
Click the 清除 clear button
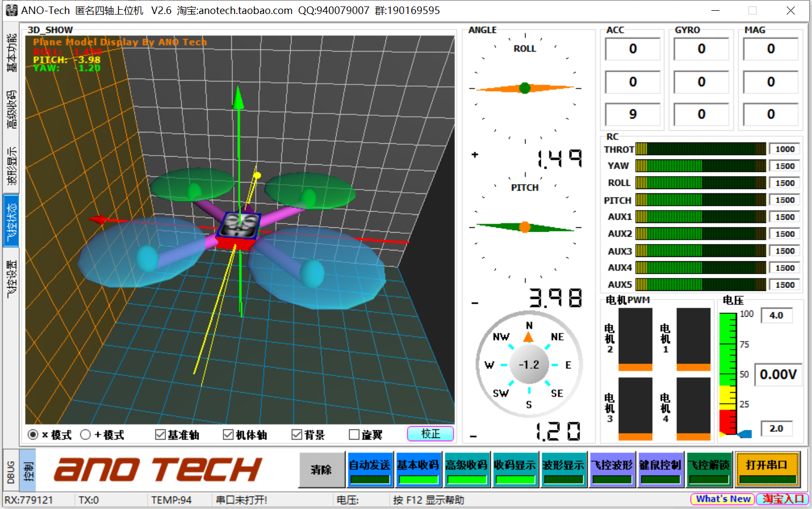pos(322,470)
